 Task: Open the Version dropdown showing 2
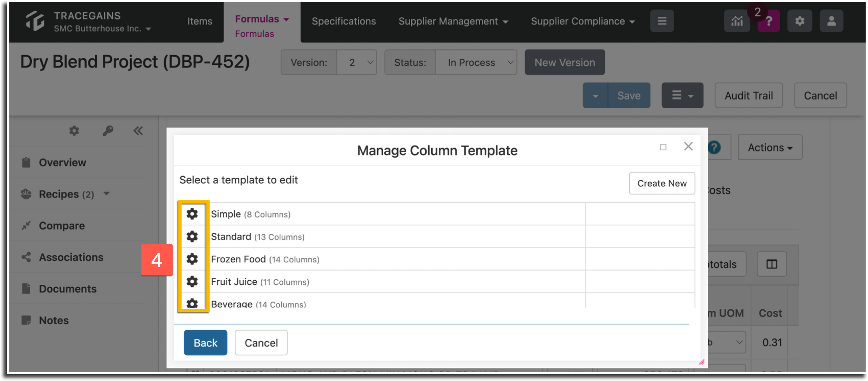click(x=357, y=62)
